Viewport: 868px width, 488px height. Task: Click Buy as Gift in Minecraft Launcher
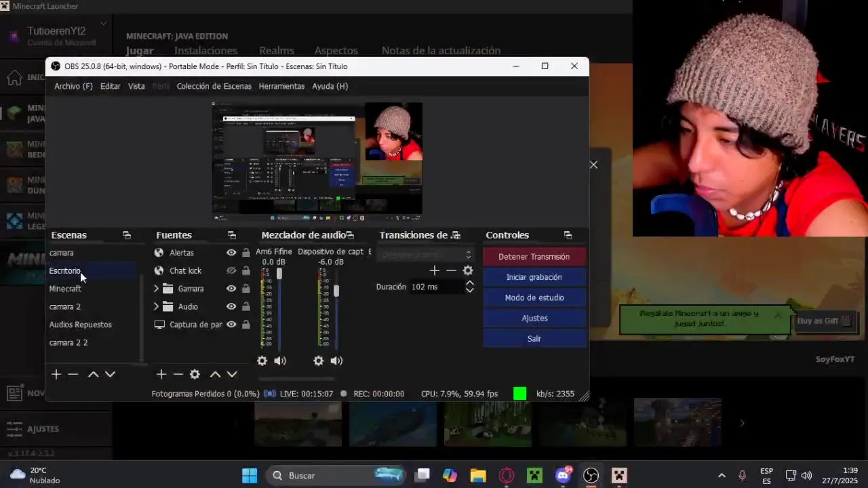[x=824, y=321]
